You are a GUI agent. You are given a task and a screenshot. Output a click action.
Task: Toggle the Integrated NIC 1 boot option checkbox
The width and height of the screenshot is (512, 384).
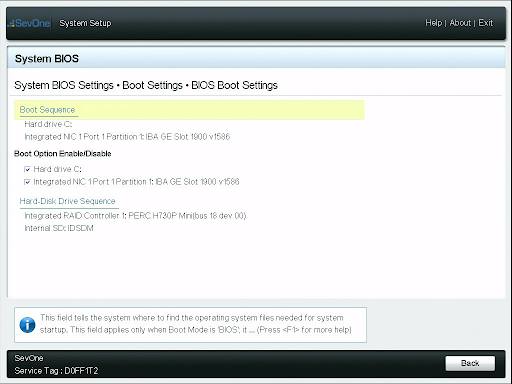pyautogui.click(x=27, y=182)
